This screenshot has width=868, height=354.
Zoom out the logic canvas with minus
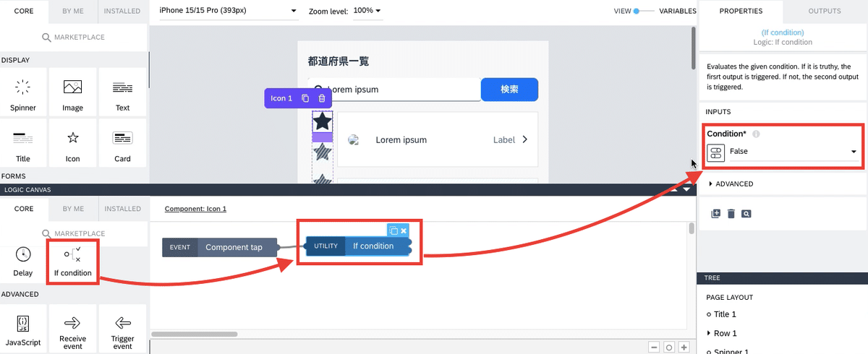654,347
